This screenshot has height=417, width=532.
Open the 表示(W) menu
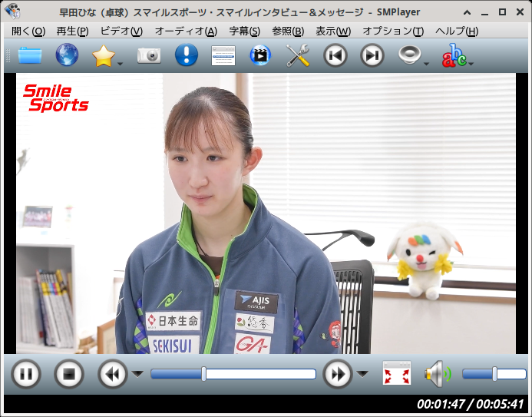click(333, 31)
